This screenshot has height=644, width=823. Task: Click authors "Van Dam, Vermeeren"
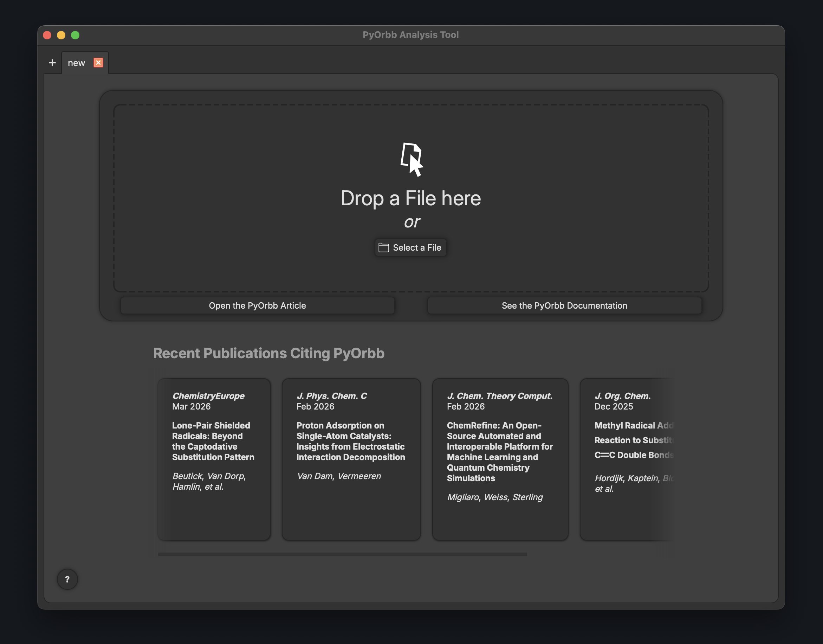(339, 476)
